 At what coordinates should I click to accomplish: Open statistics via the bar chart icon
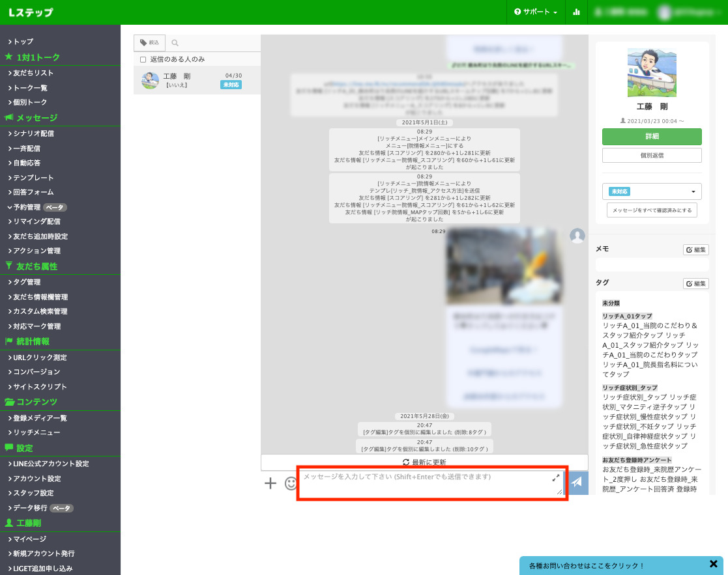click(576, 12)
